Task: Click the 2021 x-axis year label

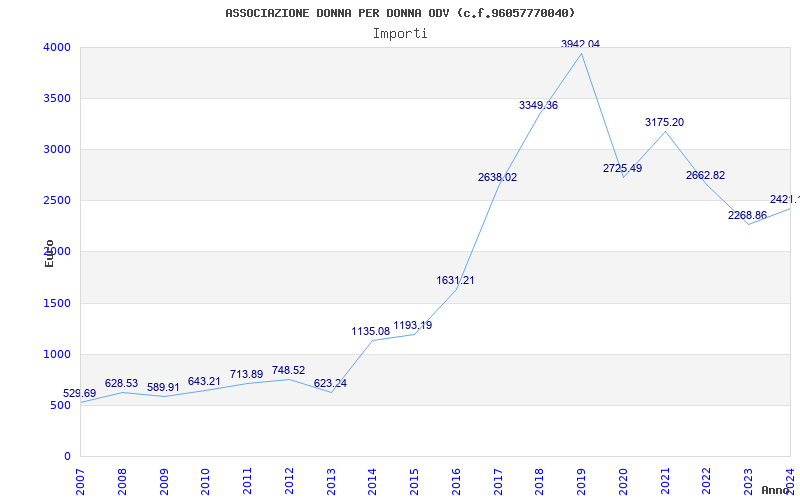Action: tap(665, 482)
